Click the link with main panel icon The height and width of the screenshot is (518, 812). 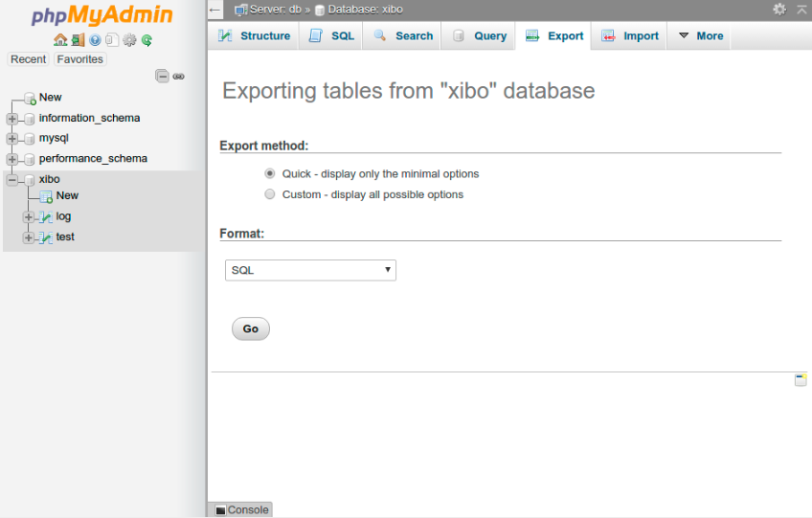tap(178, 77)
